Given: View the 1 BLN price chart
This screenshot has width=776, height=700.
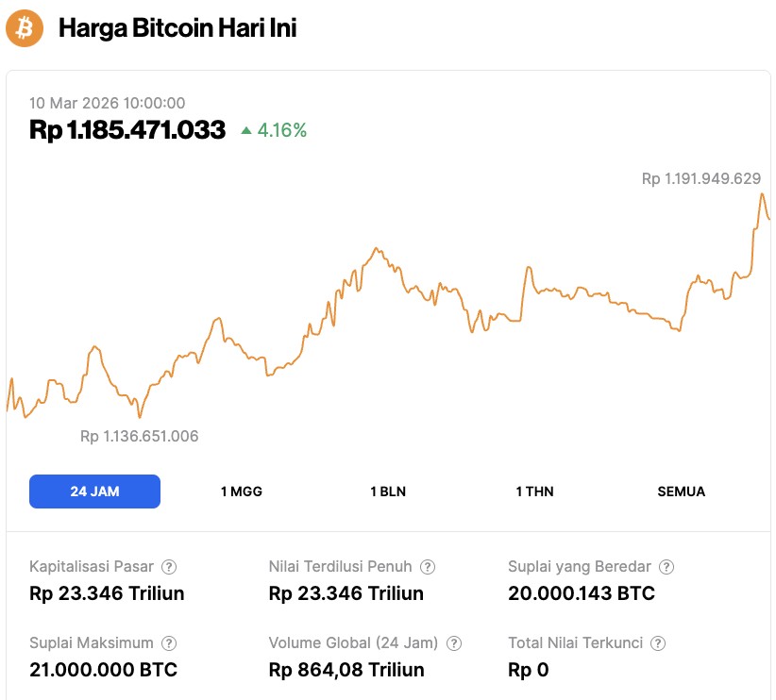Looking at the screenshot, I should click(x=387, y=491).
